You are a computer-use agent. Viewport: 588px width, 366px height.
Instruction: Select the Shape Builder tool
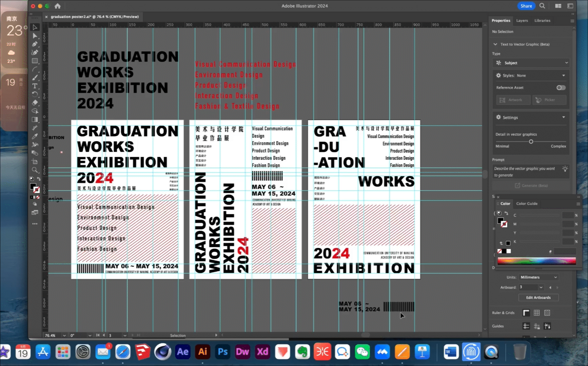35,111
